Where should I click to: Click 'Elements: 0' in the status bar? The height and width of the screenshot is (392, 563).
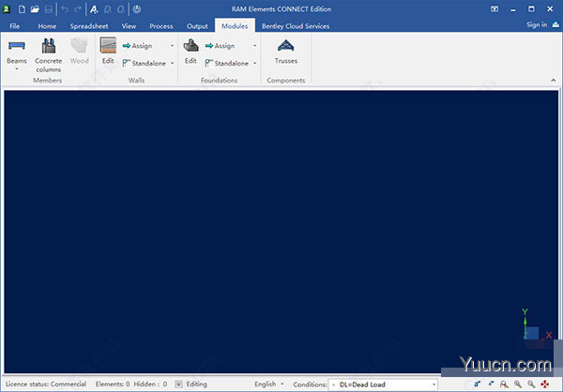point(113,384)
